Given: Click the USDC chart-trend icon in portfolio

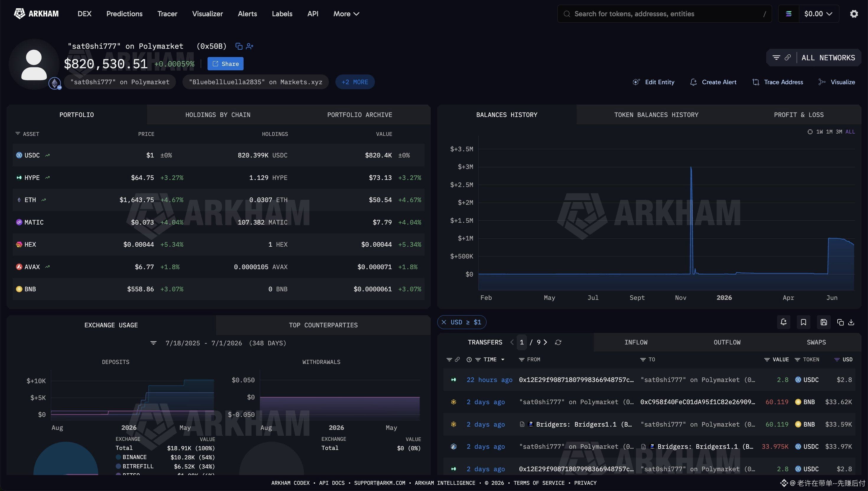Looking at the screenshot, I should [x=48, y=155].
